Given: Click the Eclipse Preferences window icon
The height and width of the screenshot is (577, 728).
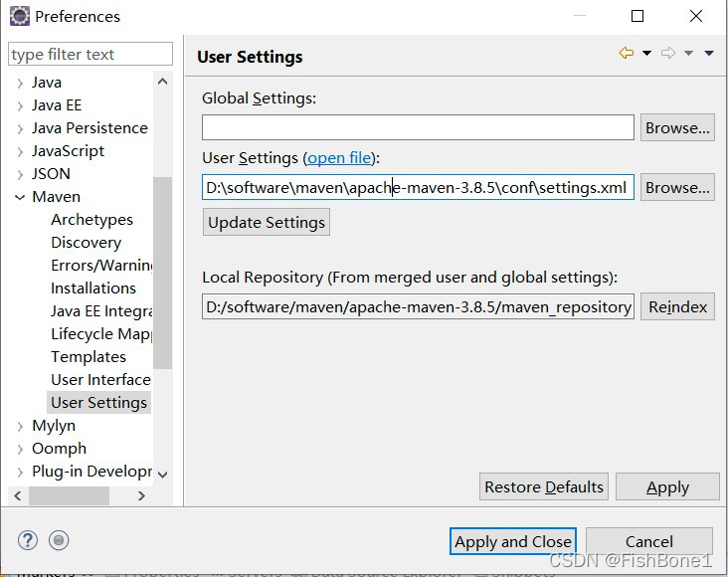Looking at the screenshot, I should tap(20, 16).
